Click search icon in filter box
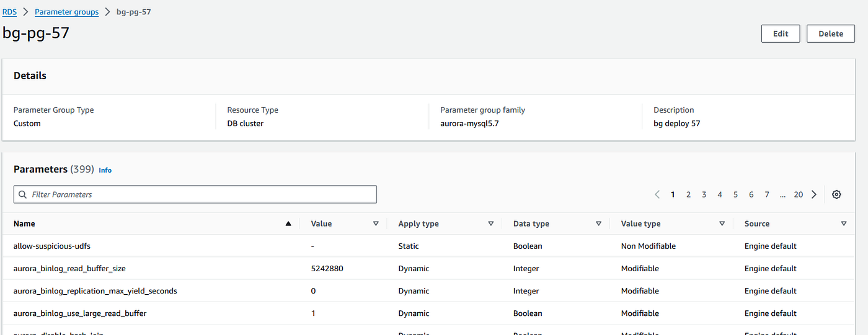This screenshot has width=868, height=335. 23,194
